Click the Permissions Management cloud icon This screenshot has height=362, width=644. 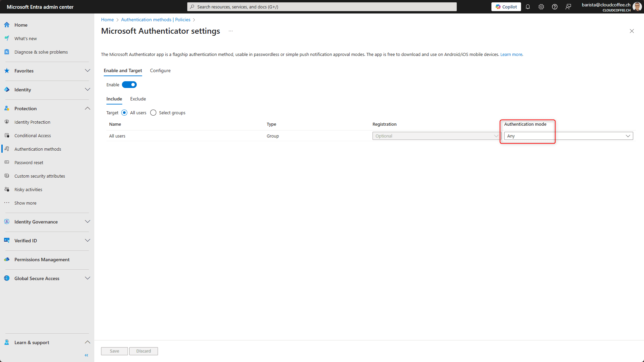tap(7, 260)
